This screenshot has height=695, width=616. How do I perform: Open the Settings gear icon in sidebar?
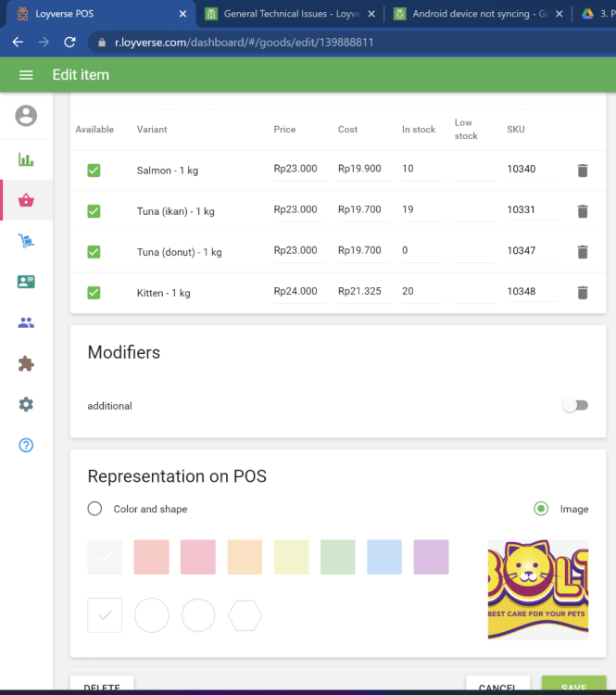click(x=26, y=404)
